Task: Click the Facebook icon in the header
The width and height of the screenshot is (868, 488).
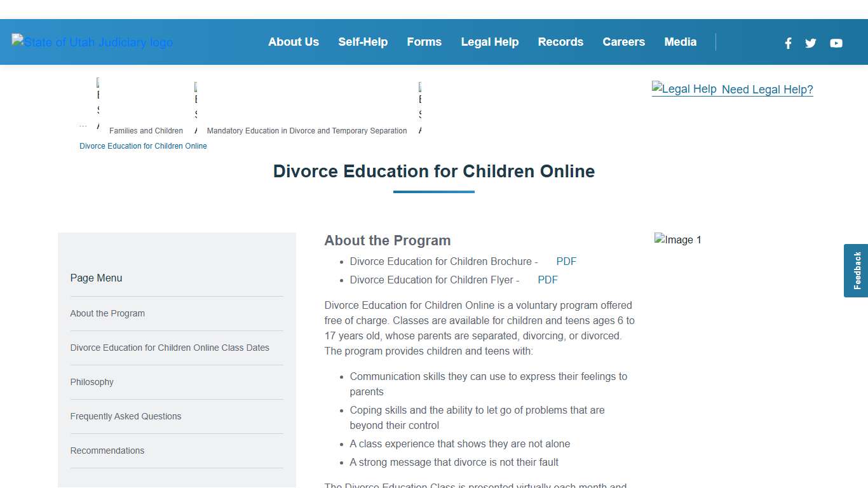Action: point(788,43)
